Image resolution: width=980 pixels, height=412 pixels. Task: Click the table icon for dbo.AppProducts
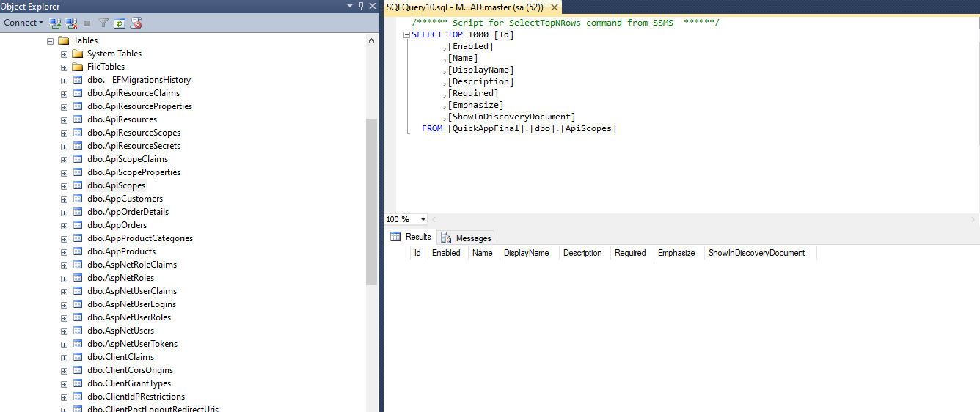[77, 251]
